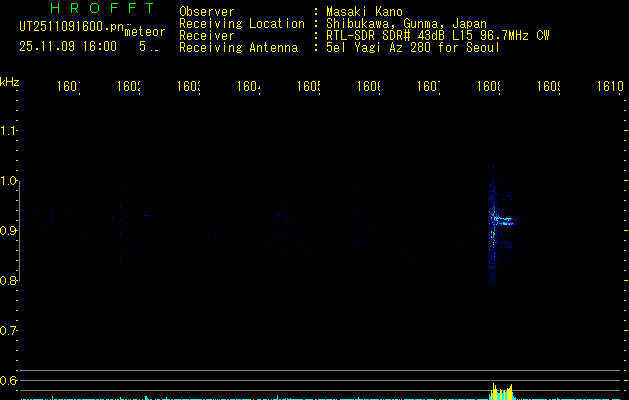Click the 1608 time axis label
This screenshot has width=629, height=400.
click(489, 86)
